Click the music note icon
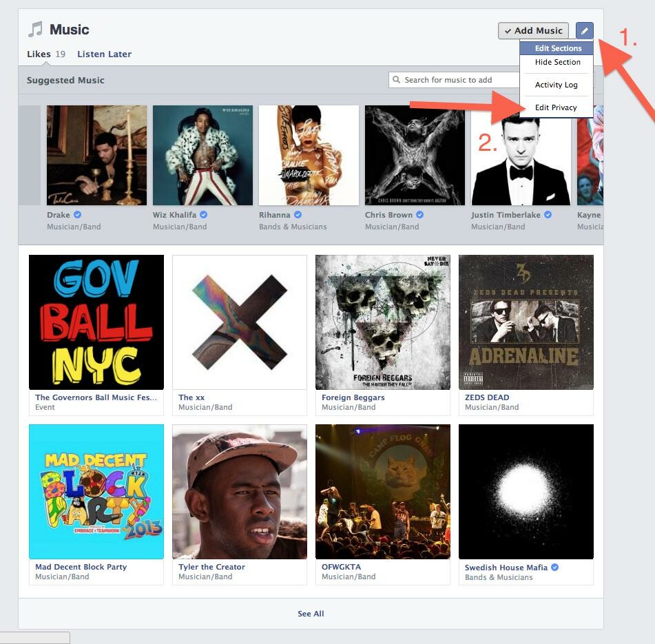This screenshot has height=644, width=655. [x=35, y=30]
